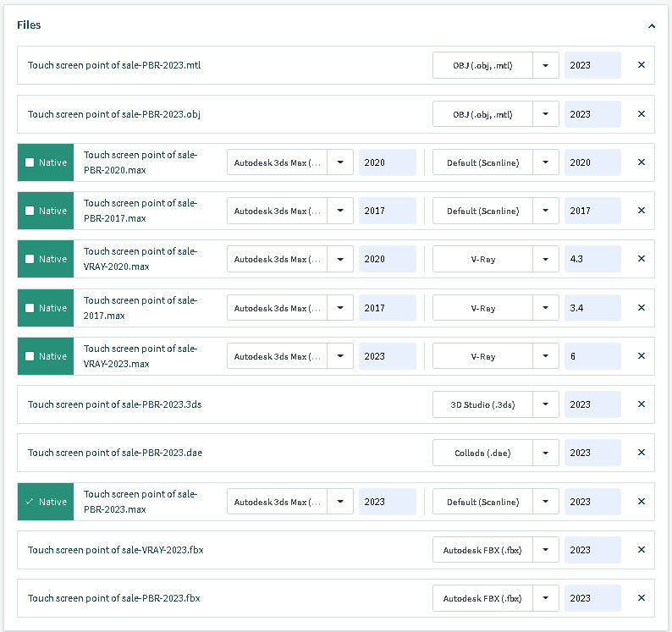This screenshot has width=672, height=632.
Task: Open Collada format dropdown for .dae file
Action: (x=545, y=453)
